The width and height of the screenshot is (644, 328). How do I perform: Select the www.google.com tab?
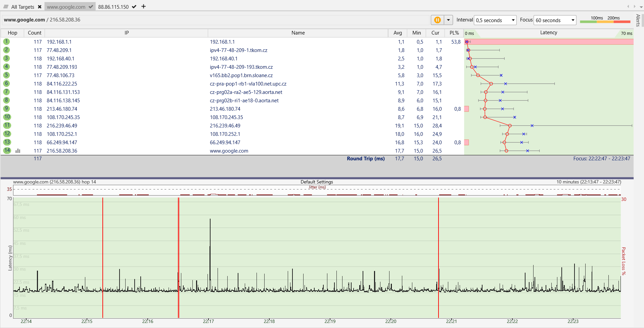pyautogui.click(x=66, y=7)
